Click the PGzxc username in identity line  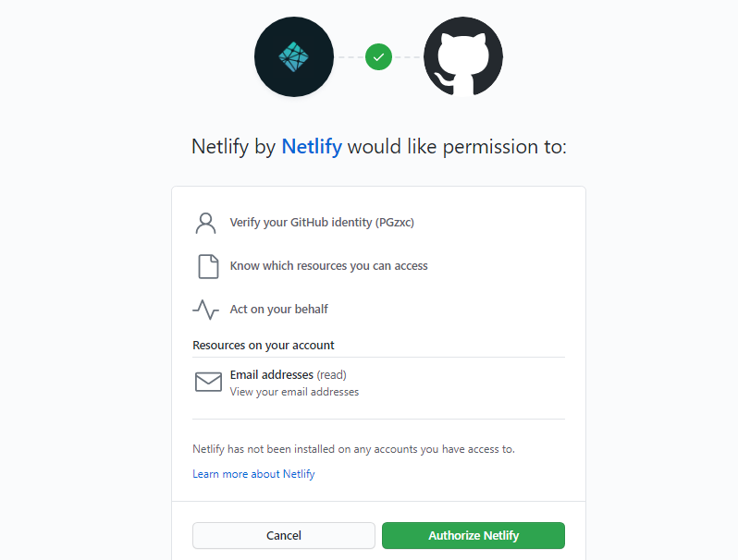(394, 223)
